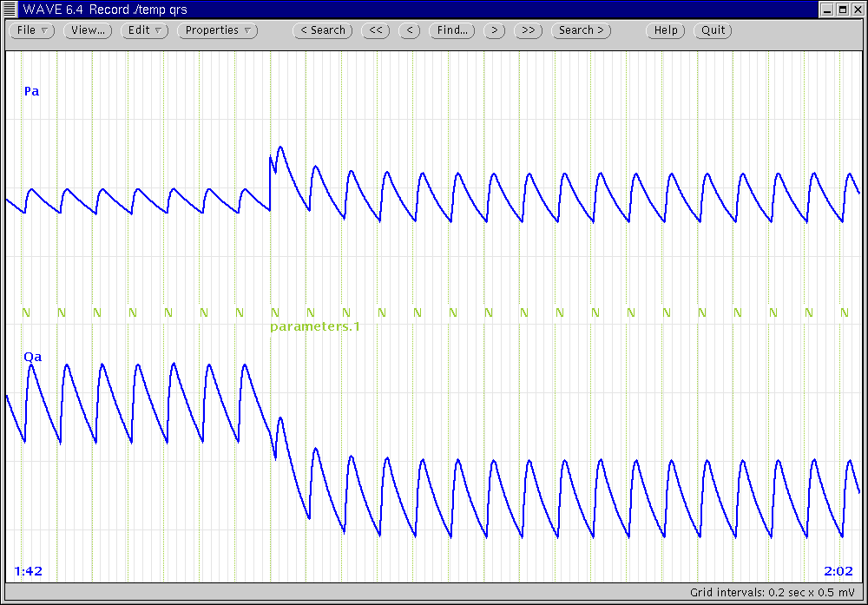Step forward half screen with >

point(494,30)
